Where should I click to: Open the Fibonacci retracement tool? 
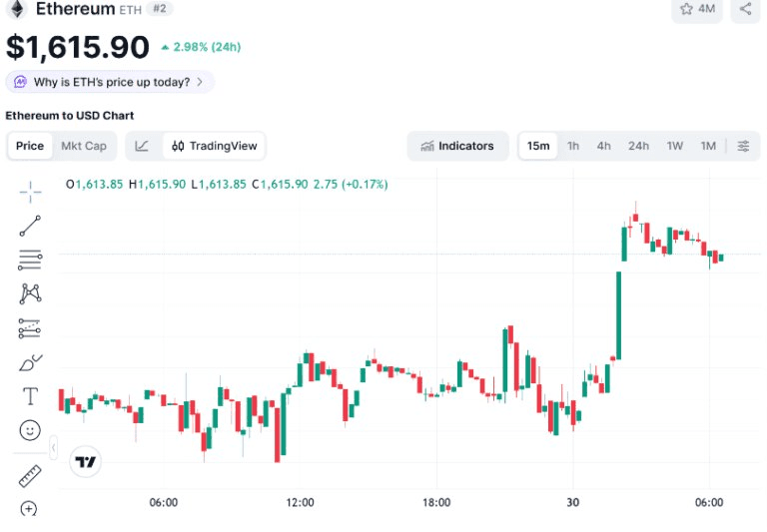(30, 260)
